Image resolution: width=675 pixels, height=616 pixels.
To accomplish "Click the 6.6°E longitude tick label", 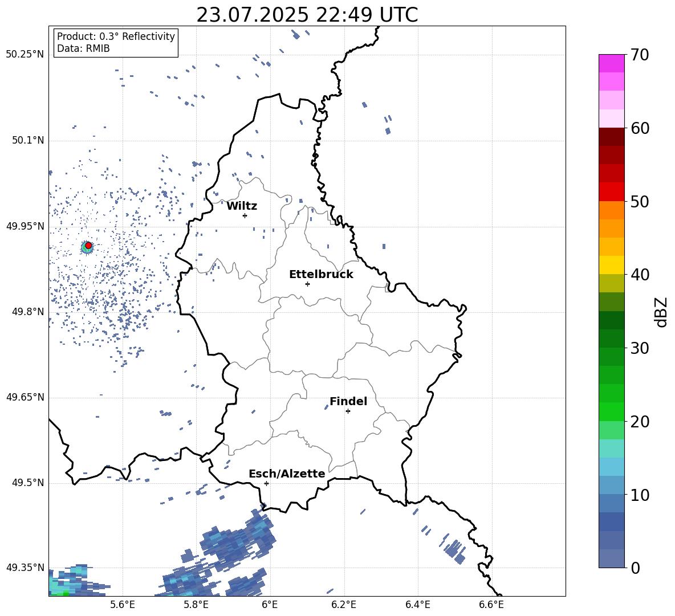I will coord(491,605).
